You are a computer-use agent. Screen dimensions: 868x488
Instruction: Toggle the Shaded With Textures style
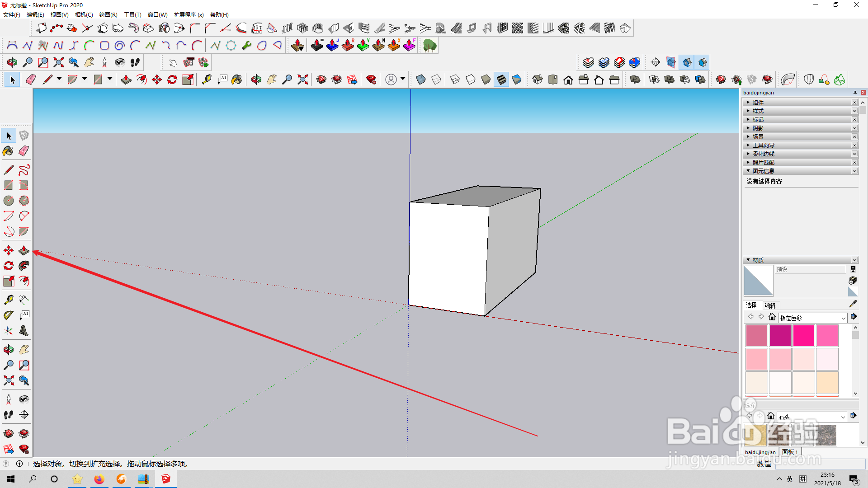[x=501, y=80]
